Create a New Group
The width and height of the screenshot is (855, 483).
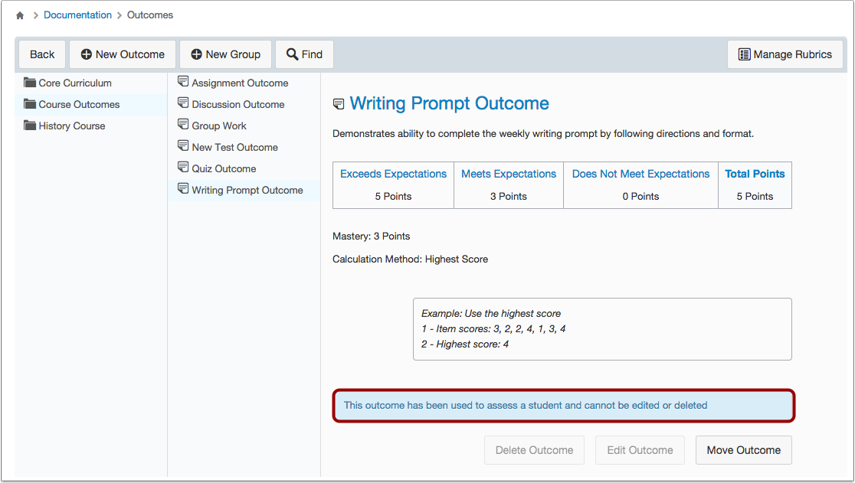[x=226, y=55]
